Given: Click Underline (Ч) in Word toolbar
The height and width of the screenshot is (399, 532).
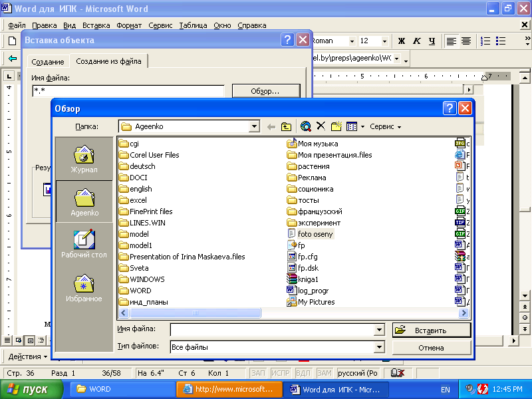Looking at the screenshot, I should [x=432, y=41].
